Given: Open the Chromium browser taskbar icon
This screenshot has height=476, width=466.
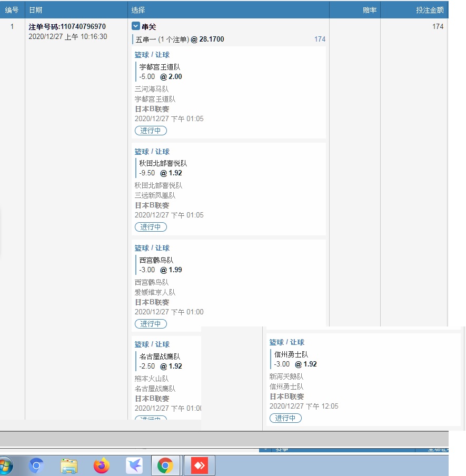Looking at the screenshot, I should (36, 465).
